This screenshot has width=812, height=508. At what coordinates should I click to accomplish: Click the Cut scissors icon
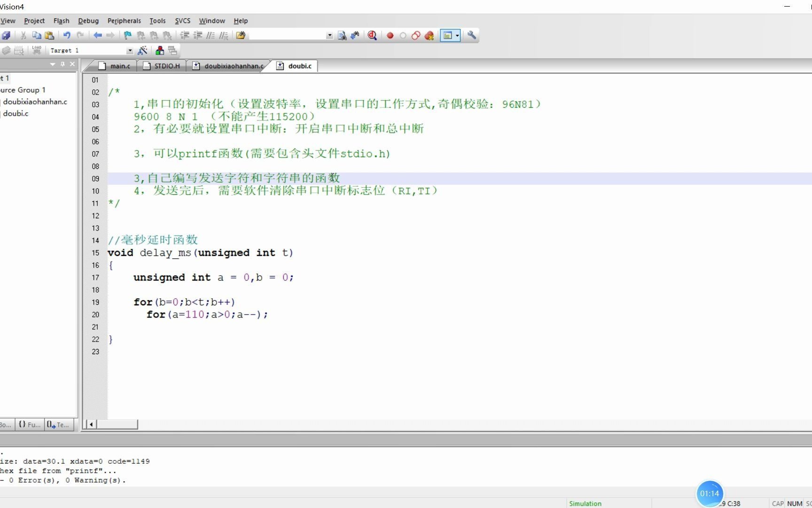(23, 35)
